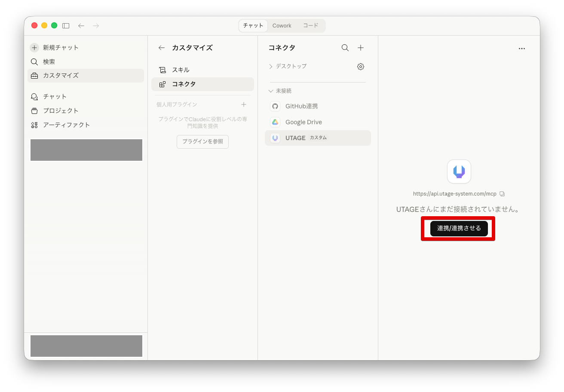Select GitHub連携 connector
The image size is (564, 392).
(x=301, y=106)
